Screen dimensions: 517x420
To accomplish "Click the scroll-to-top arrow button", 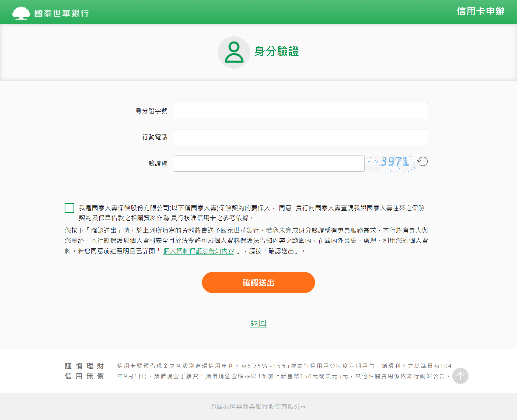I will (460, 376).
